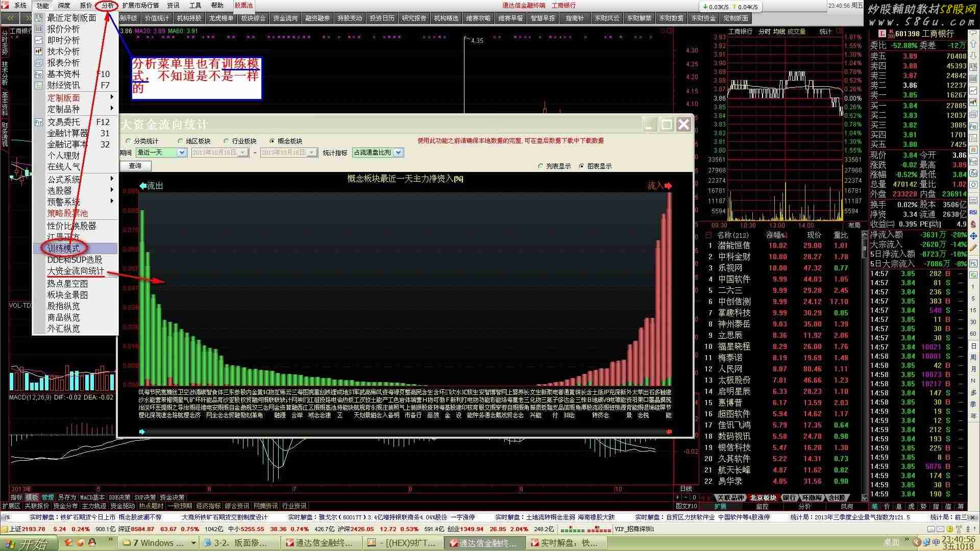Click the cyan scroll-left arrow under chart
Image resolution: width=980 pixels, height=551 pixels.
pyautogui.click(x=142, y=432)
